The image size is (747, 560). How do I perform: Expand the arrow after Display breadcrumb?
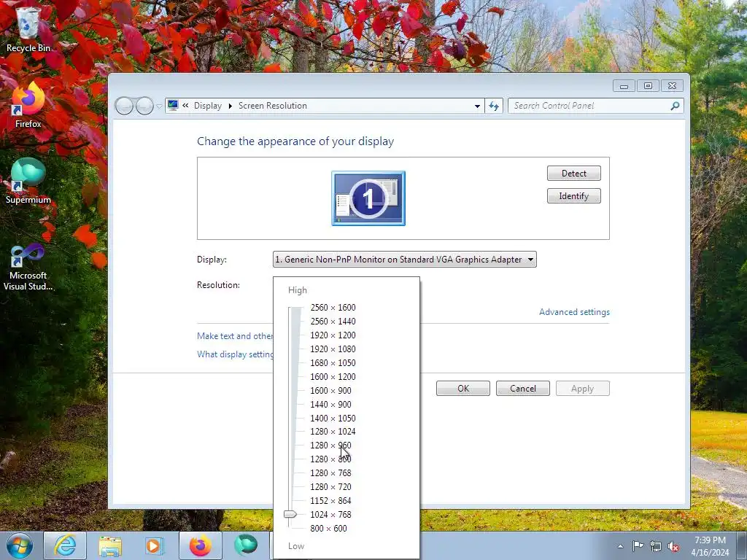(230, 106)
